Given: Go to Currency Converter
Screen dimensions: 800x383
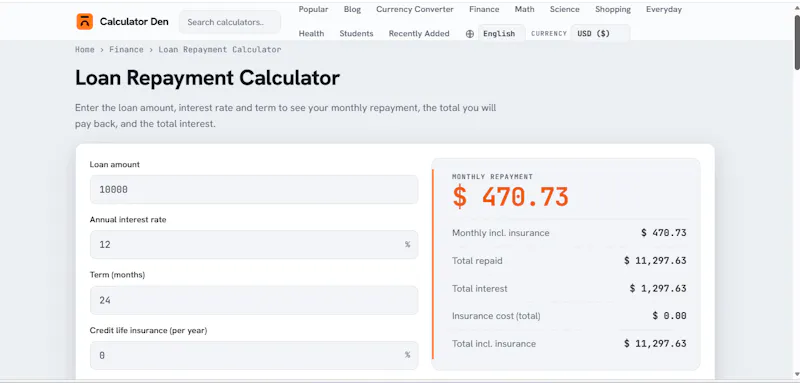Looking at the screenshot, I should pyautogui.click(x=415, y=9).
